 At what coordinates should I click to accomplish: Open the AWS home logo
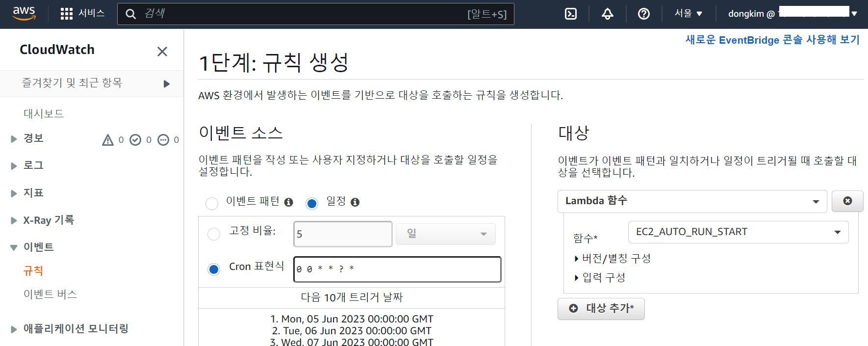24,13
